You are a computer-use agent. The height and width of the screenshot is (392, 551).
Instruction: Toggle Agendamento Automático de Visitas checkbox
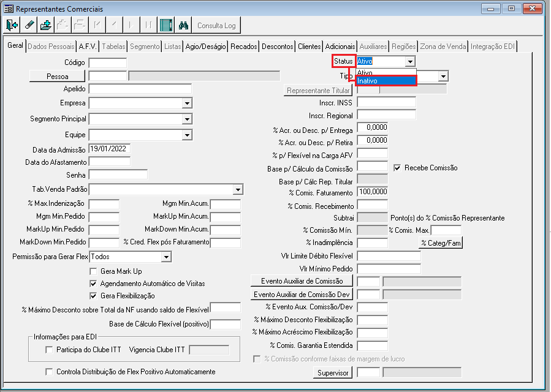click(x=93, y=284)
